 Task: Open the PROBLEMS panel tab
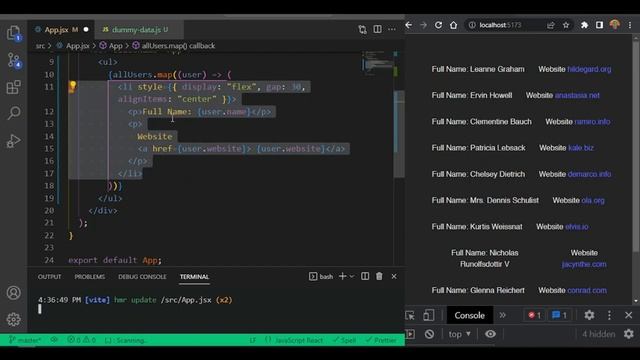(89, 277)
